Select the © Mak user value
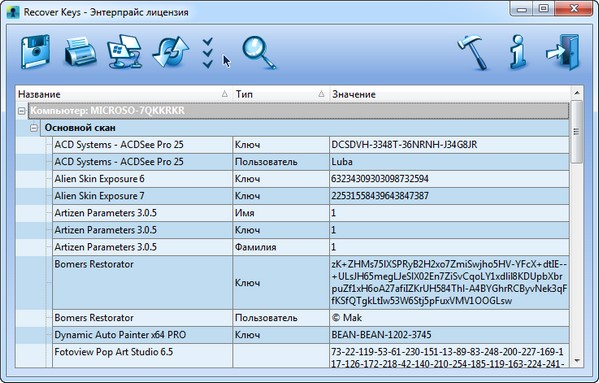599x383 pixels. click(346, 318)
